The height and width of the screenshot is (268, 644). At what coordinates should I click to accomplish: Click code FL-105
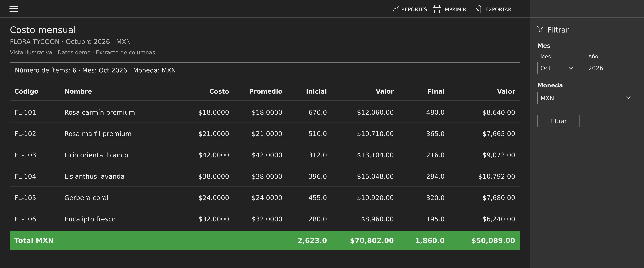pos(25,198)
